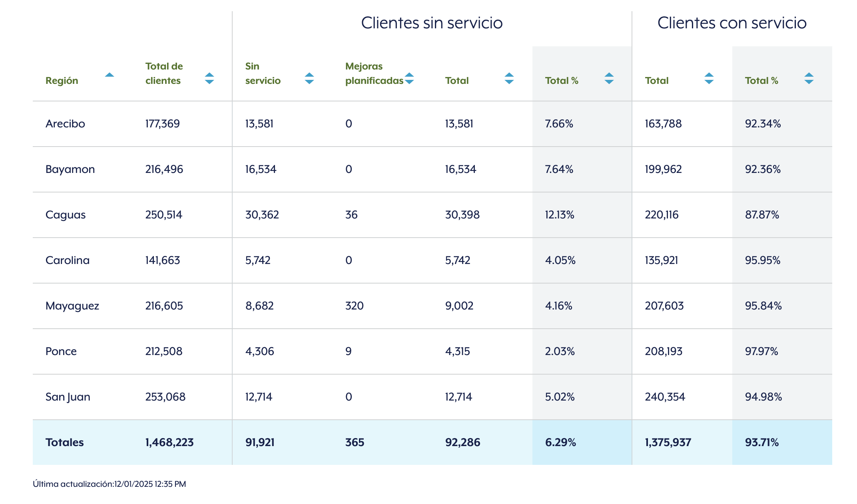This screenshot has width=857, height=504.
Task: Sort by con servicio Total % arrows
Action: coord(809,78)
